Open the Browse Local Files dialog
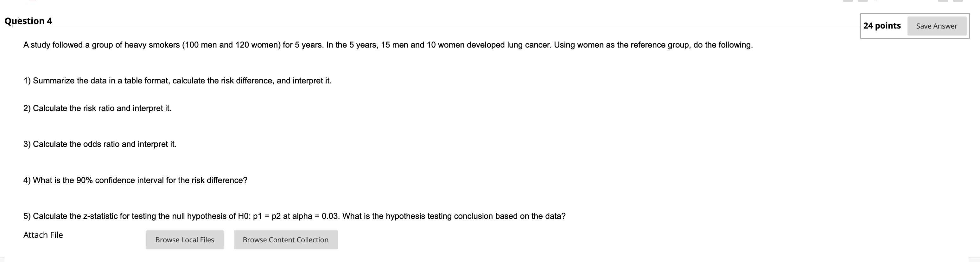 [185, 239]
